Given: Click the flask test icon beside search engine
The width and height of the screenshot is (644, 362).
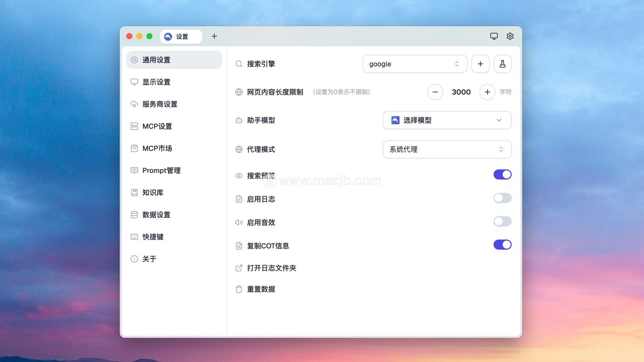Looking at the screenshot, I should click(x=502, y=64).
